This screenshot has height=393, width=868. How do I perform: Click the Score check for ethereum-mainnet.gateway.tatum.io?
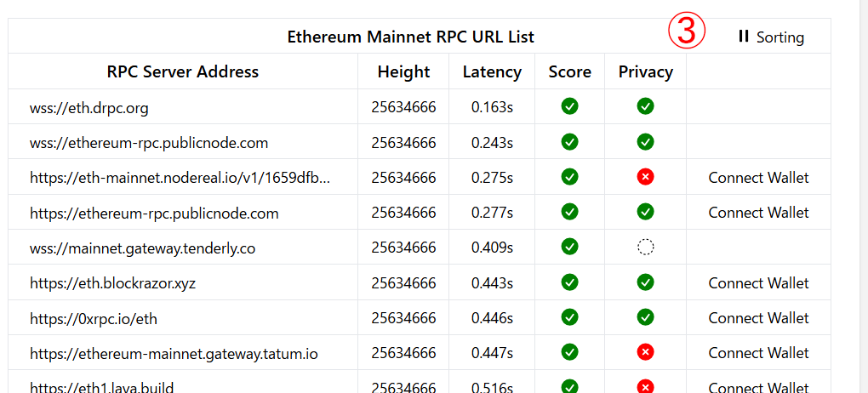tap(569, 351)
